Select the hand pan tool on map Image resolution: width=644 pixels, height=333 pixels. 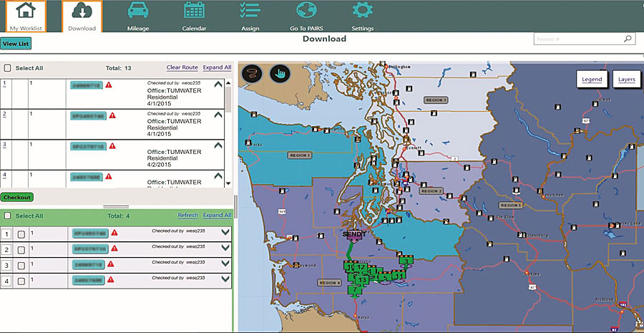[280, 74]
